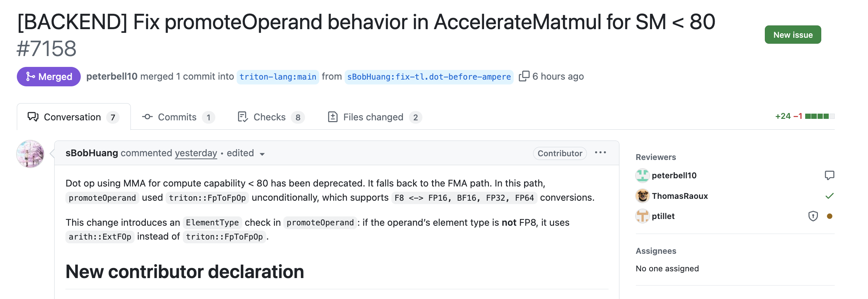Click ptillet's pending review status dot
Viewport: 868px width, 299px height.
click(829, 216)
